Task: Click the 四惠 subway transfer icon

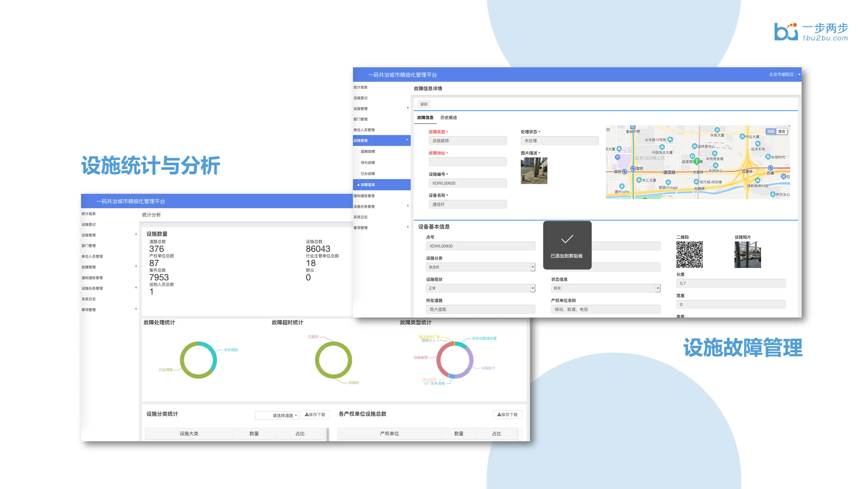Action: click(x=770, y=168)
